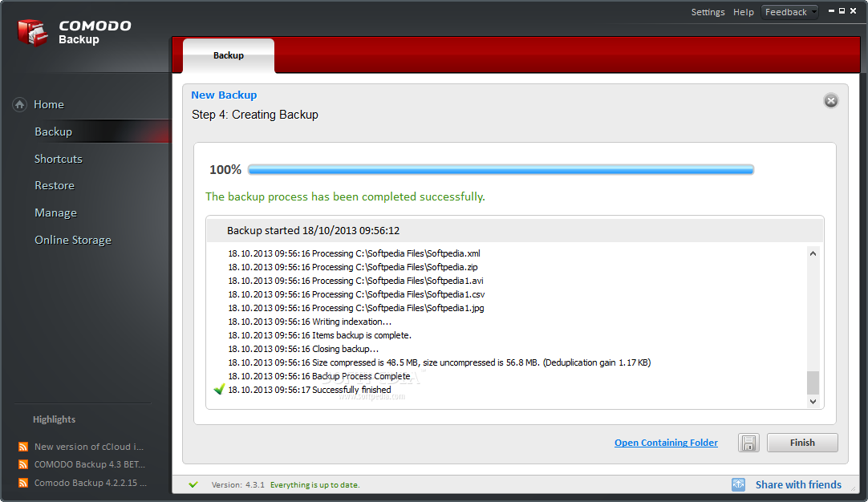This screenshot has width=868, height=502.
Task: Open highlight New version of cCloud
Action: pos(88,447)
